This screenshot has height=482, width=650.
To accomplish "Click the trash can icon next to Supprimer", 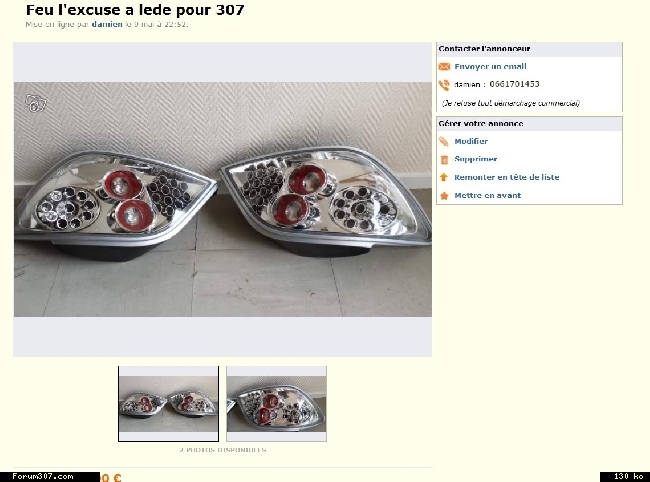I will (444, 160).
